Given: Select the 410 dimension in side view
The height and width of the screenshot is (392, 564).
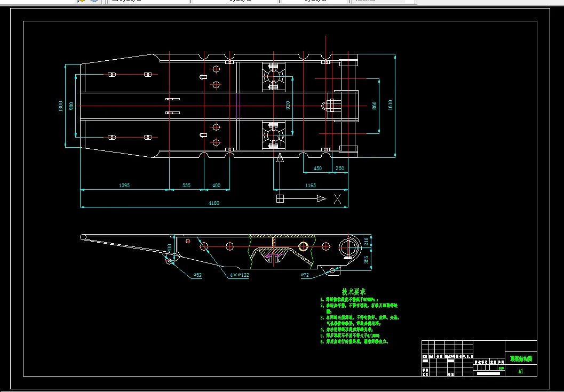Looking at the screenshot, I should [x=170, y=248].
